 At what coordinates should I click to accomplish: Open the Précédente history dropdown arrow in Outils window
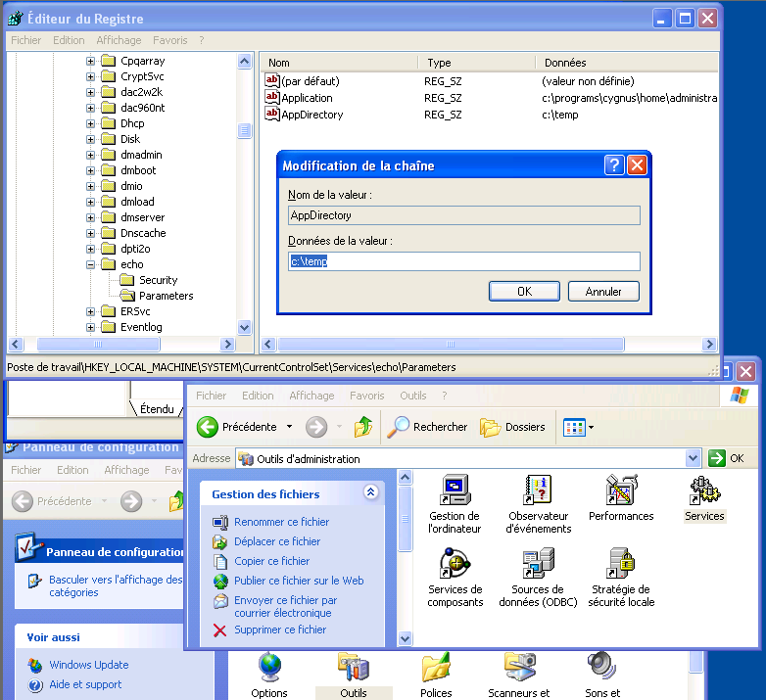[289, 427]
